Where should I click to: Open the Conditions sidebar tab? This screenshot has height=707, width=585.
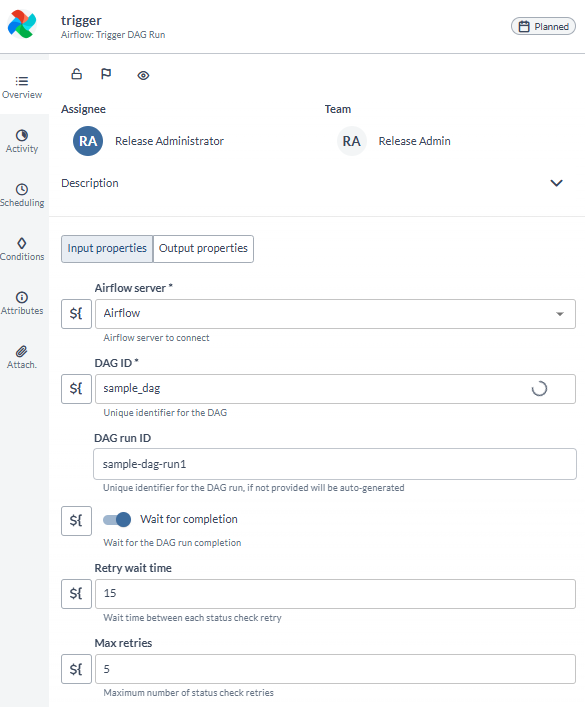[x=22, y=249]
